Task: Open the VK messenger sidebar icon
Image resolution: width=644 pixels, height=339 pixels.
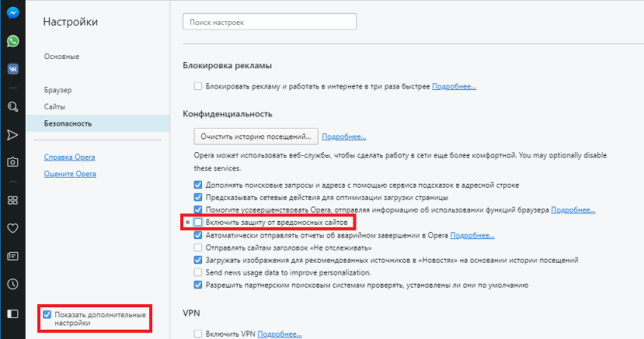Action: pos(13,69)
